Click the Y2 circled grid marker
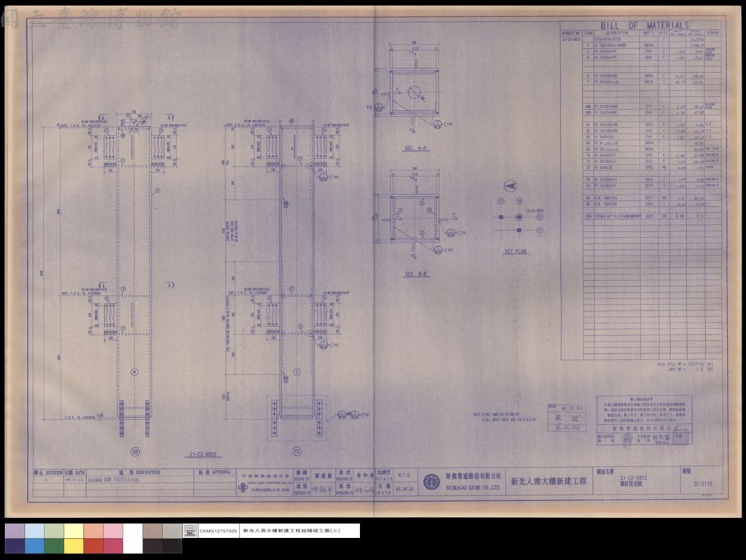The image size is (746, 560). pyautogui.click(x=297, y=451)
